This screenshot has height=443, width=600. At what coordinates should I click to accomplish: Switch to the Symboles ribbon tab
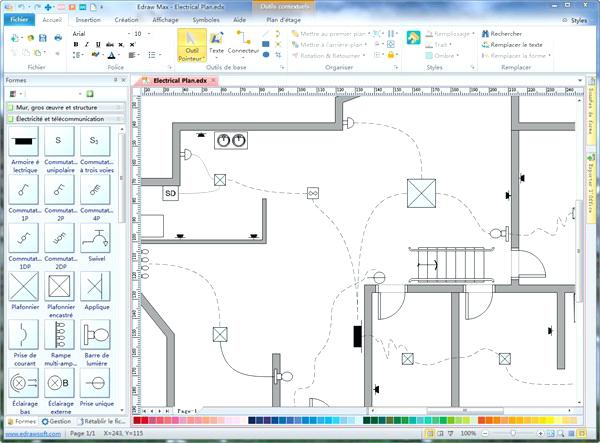pos(206,20)
